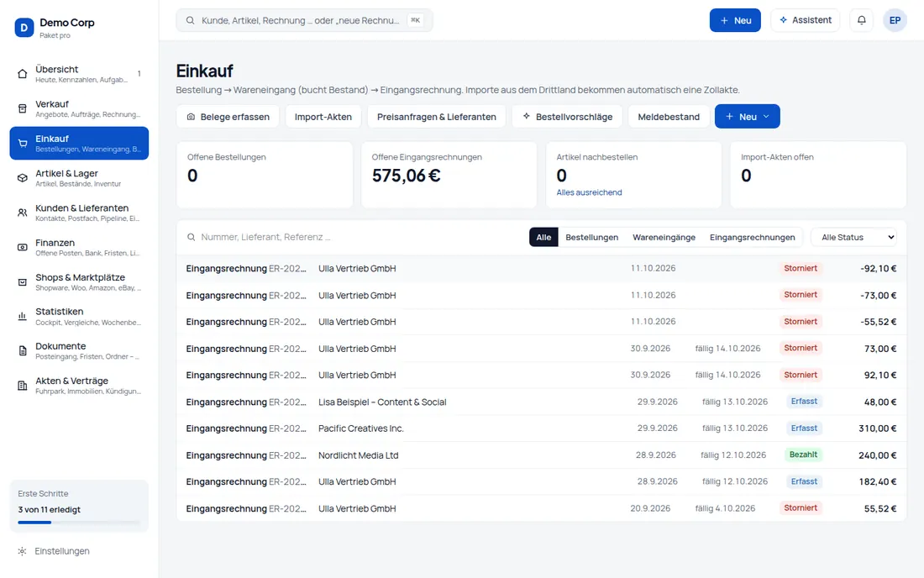Click the top bar Neu button
Screen dimensions: 924x578
coord(735,20)
